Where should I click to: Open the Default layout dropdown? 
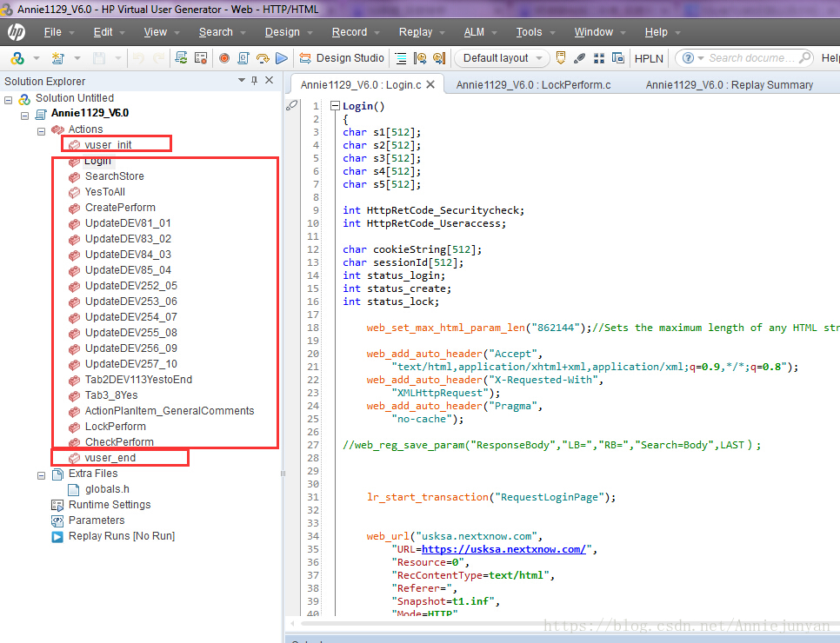click(x=502, y=58)
